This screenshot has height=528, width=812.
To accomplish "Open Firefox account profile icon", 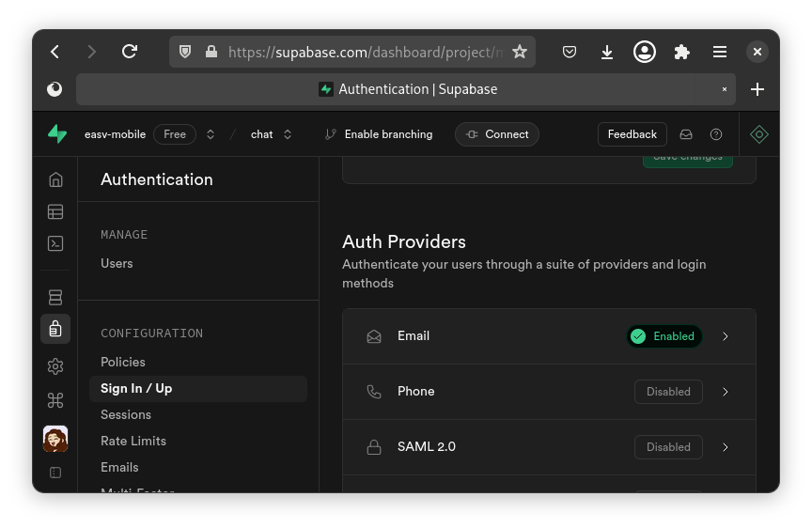I will pos(645,52).
